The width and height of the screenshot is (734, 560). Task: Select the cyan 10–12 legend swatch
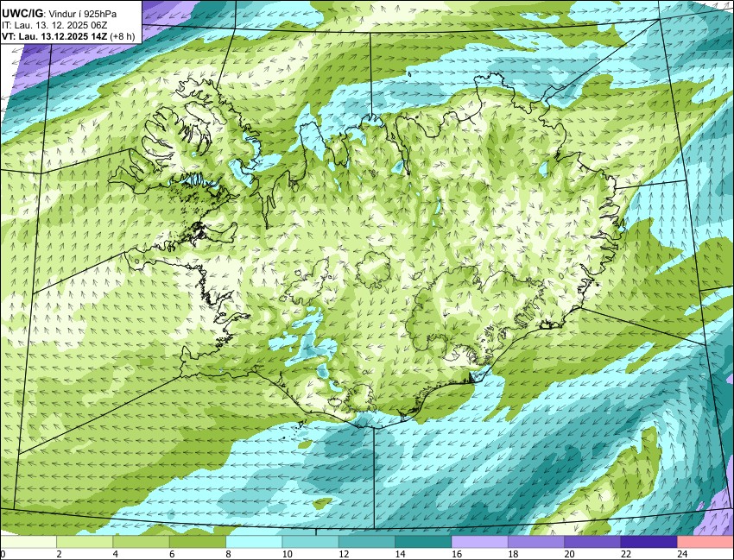pos(310,542)
